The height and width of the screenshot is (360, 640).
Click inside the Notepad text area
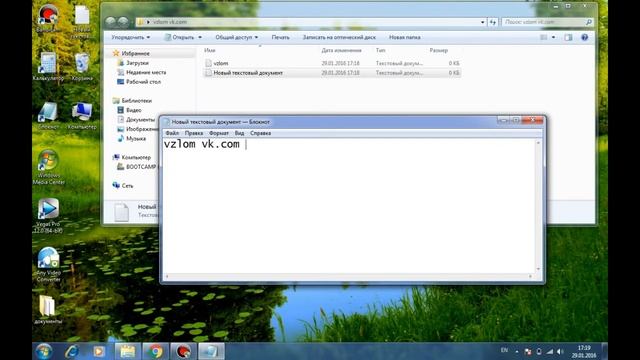click(x=349, y=206)
